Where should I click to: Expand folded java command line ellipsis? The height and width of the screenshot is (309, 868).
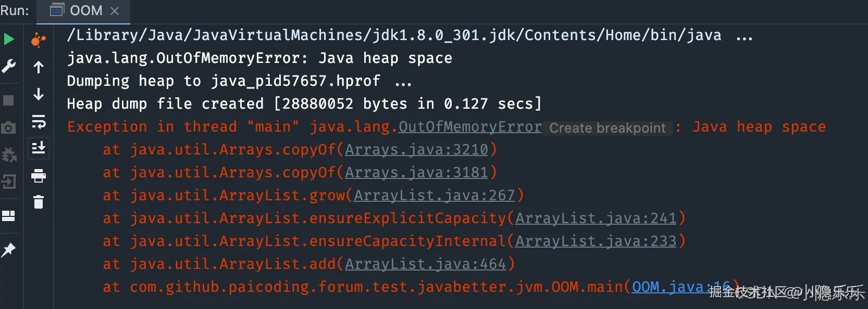tap(744, 36)
